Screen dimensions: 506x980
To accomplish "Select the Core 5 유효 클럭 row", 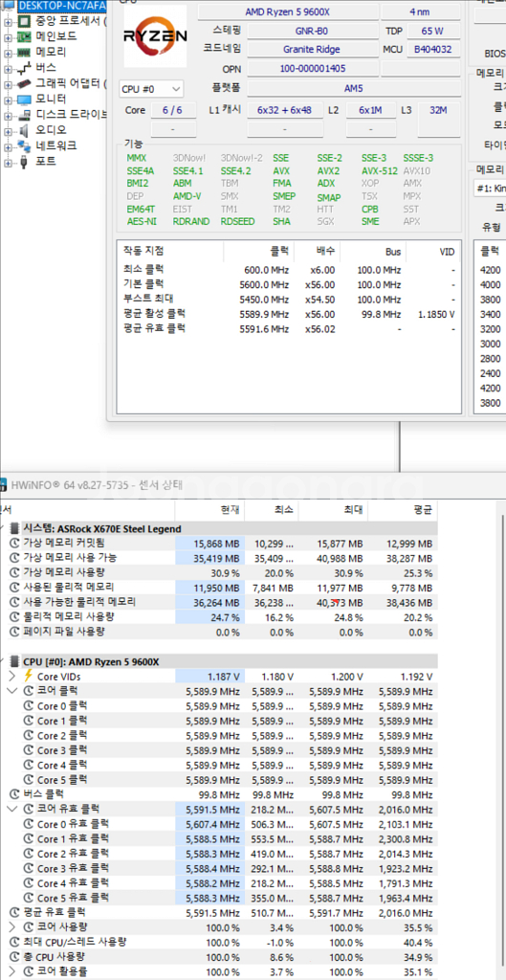I will (219, 898).
